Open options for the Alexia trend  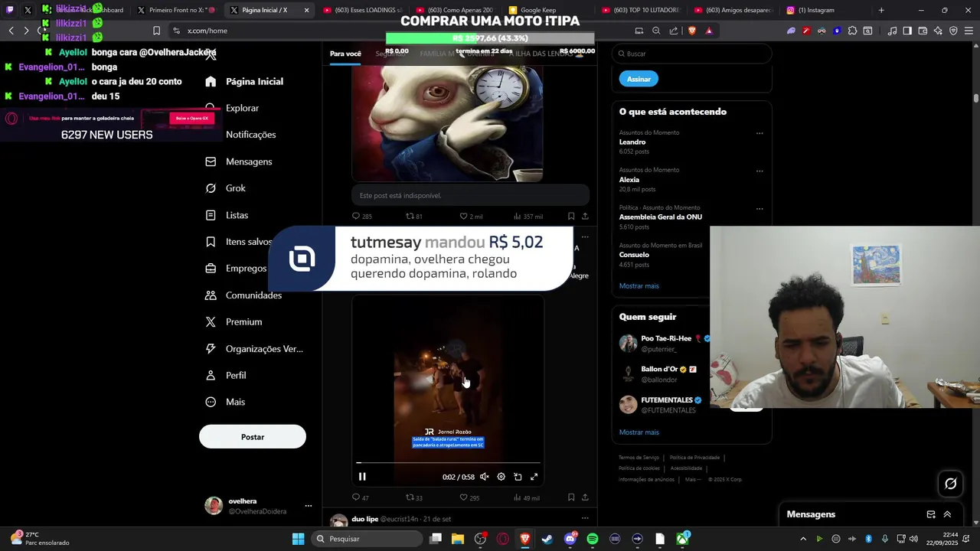point(759,171)
